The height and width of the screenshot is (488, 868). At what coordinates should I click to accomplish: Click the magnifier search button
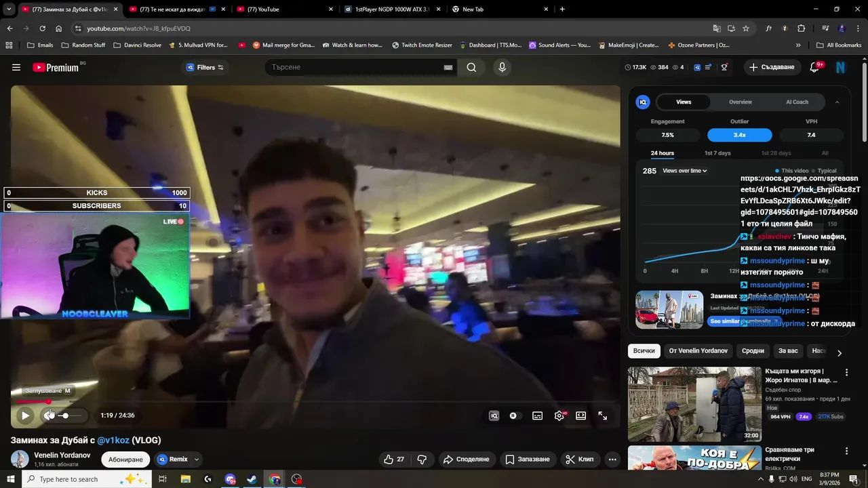point(471,67)
